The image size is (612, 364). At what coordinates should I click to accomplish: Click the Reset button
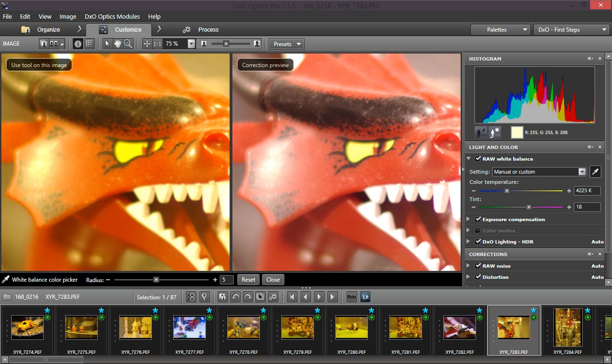248,280
